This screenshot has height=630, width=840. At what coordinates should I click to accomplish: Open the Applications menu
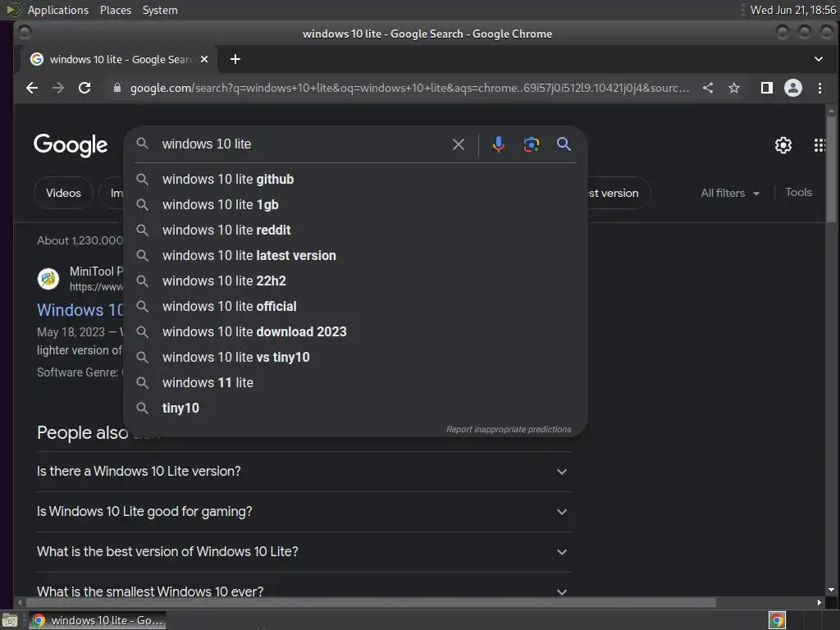coord(58,10)
